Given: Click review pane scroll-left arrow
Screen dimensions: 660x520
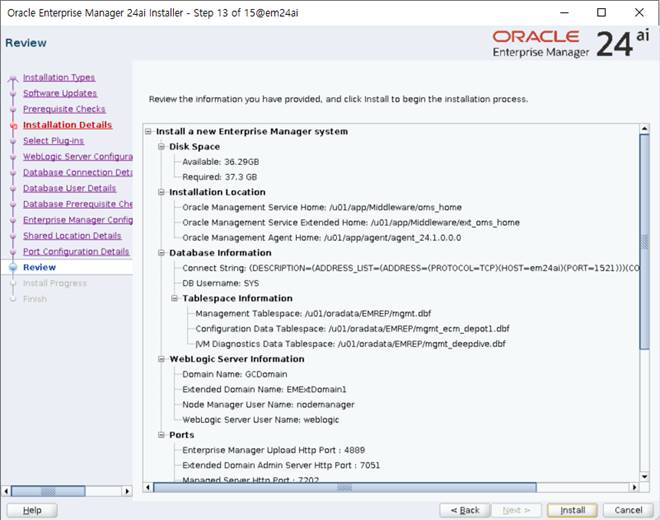Looking at the screenshot, I should click(148, 488).
